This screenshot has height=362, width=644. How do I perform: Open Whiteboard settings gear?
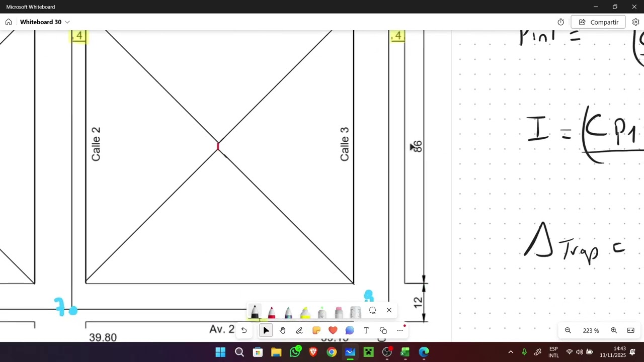pos(635,22)
